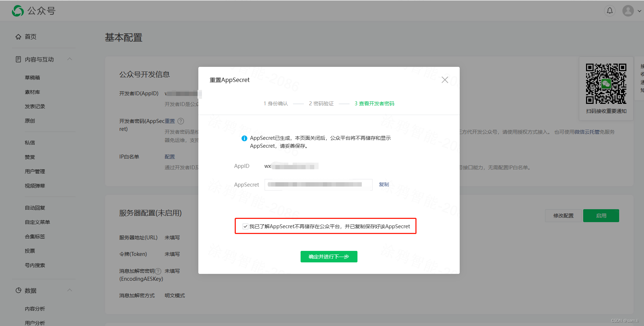Open 自动回复 settings
The image size is (644, 326).
point(35,208)
